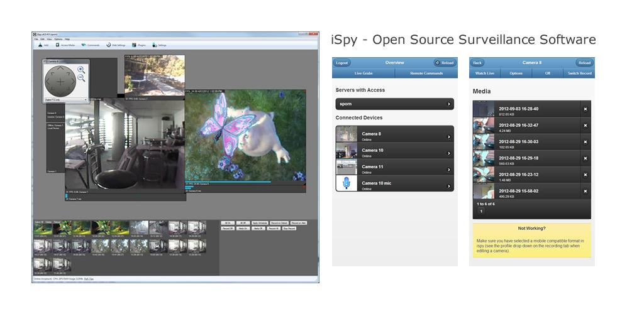Open the Settings toolbar item
Image resolution: width=644 pixels, height=314 pixels.
pyautogui.click(x=159, y=45)
